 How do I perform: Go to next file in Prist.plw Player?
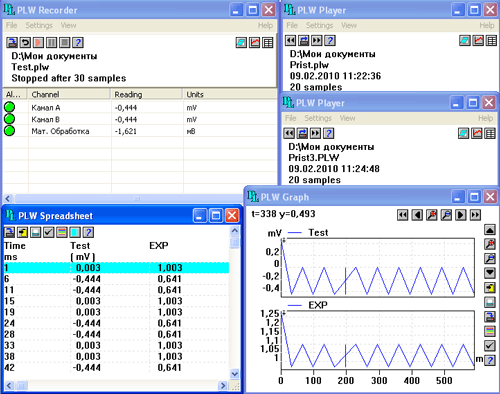coord(317,40)
